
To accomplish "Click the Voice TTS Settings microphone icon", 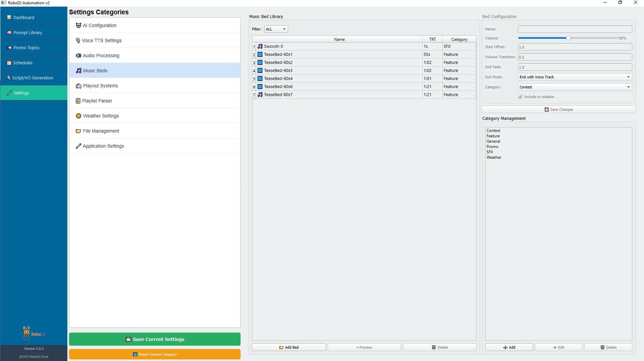I will pyautogui.click(x=78, y=41).
